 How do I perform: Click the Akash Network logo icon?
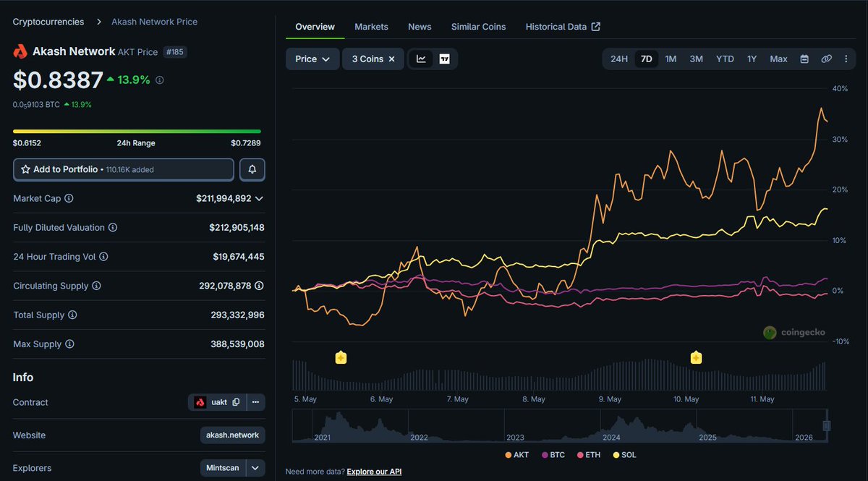tap(20, 51)
